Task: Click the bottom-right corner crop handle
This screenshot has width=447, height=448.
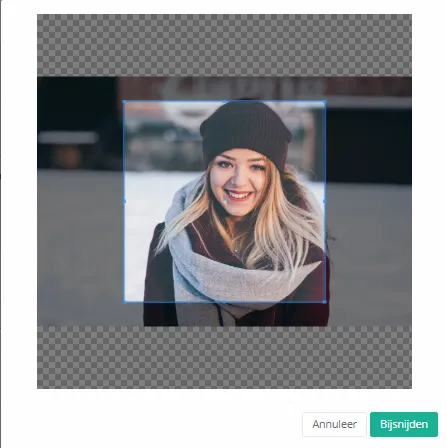Action: point(324,302)
